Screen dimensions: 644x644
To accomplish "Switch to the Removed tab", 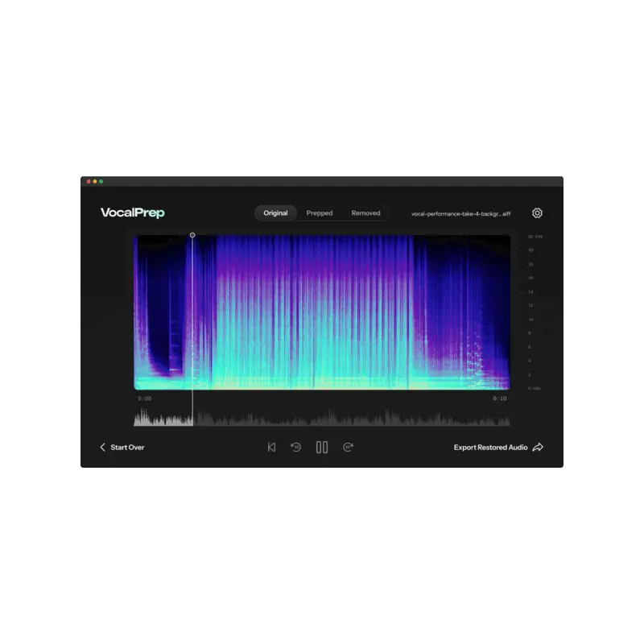I will [x=365, y=213].
